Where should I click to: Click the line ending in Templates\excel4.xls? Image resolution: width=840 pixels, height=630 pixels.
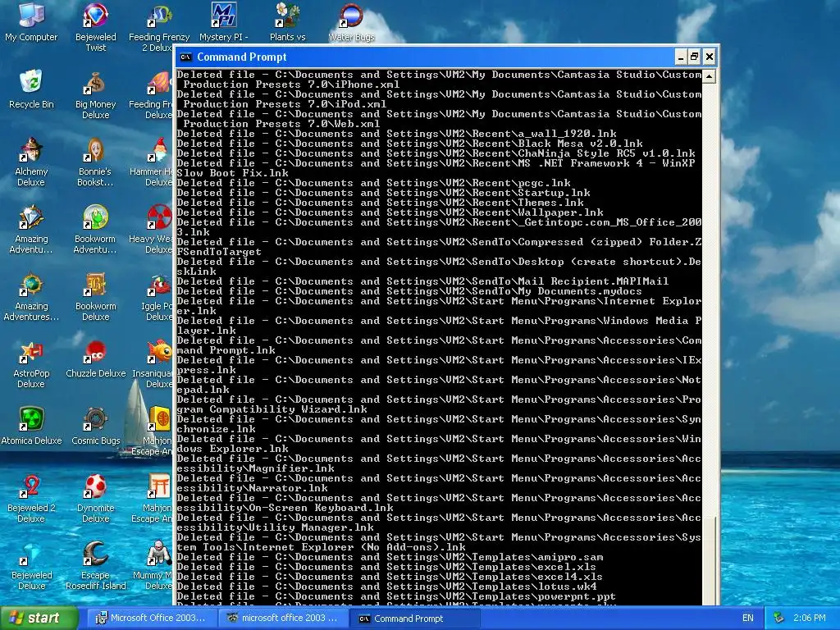click(390, 577)
